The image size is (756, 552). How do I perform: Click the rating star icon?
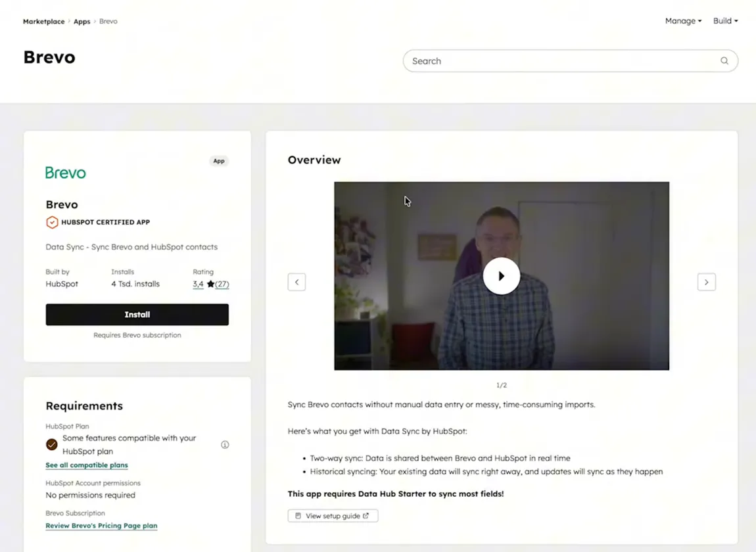(211, 284)
